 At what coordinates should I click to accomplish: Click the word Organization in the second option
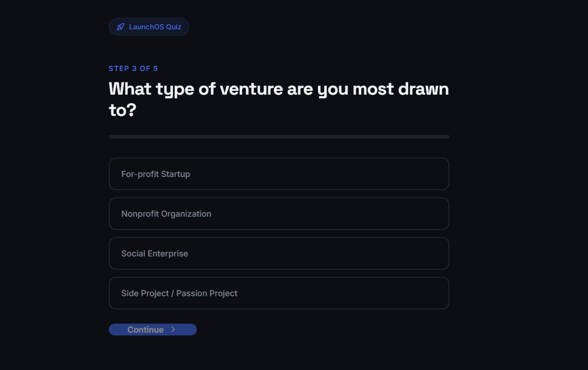coord(186,214)
